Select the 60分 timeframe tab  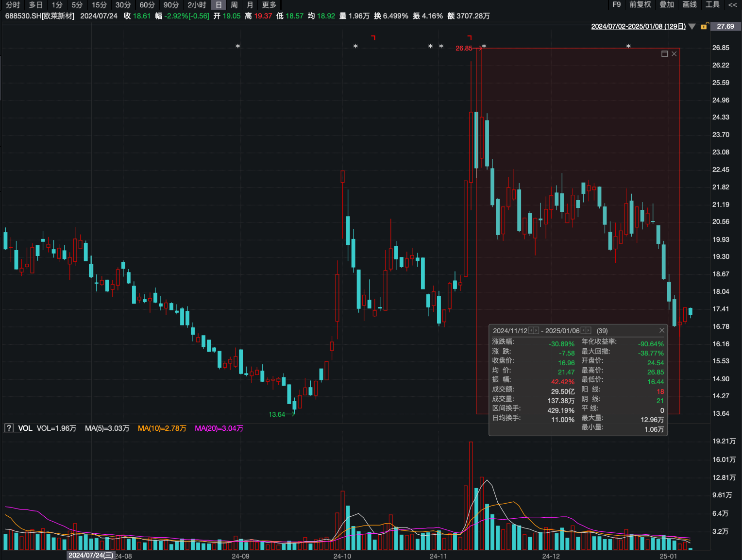click(147, 5)
